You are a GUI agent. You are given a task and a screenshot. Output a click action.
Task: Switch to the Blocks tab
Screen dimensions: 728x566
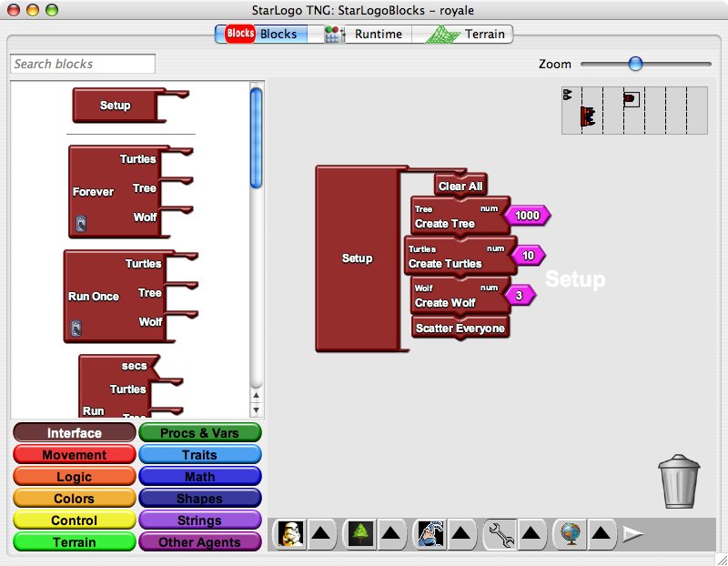(x=261, y=34)
